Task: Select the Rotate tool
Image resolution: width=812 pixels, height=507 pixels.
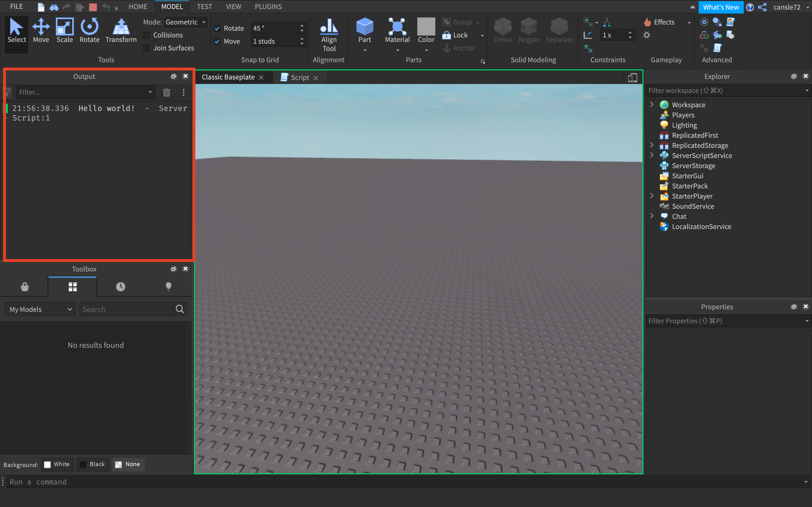Action: coord(89,30)
